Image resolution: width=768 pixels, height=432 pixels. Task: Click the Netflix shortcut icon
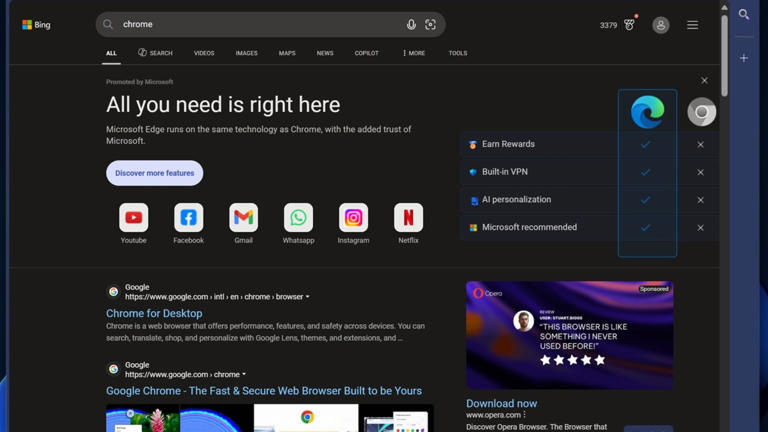coord(408,218)
